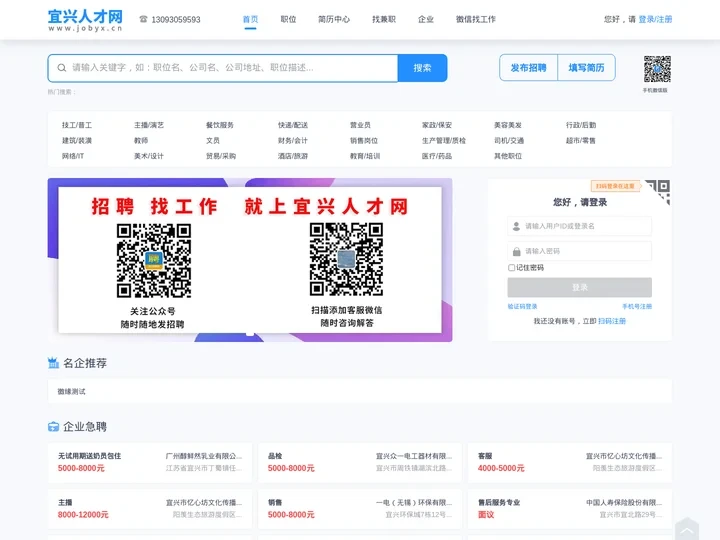
Task: Open the 主播 8000-12000元 job listing
Action: (65, 502)
